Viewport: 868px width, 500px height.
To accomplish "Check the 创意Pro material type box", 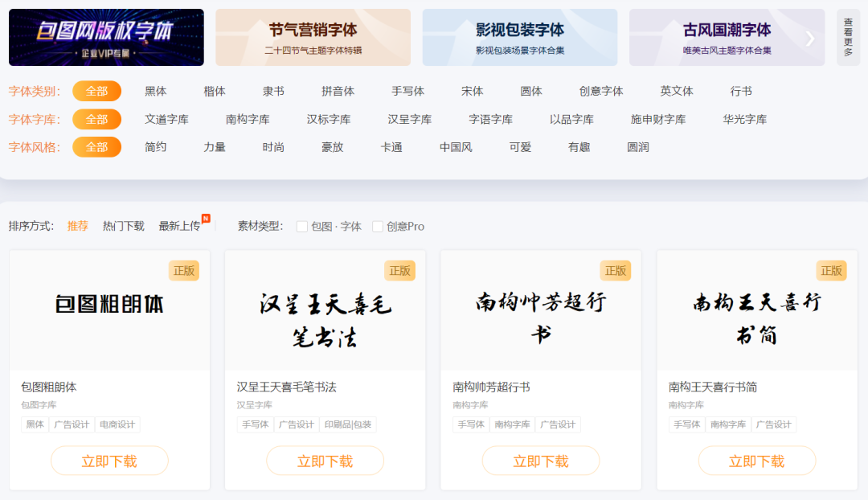I will pos(378,227).
